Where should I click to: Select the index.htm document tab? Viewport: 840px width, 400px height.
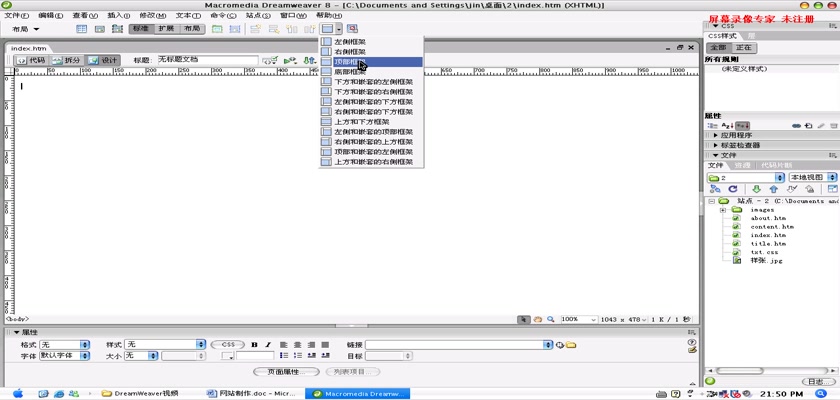(29, 48)
